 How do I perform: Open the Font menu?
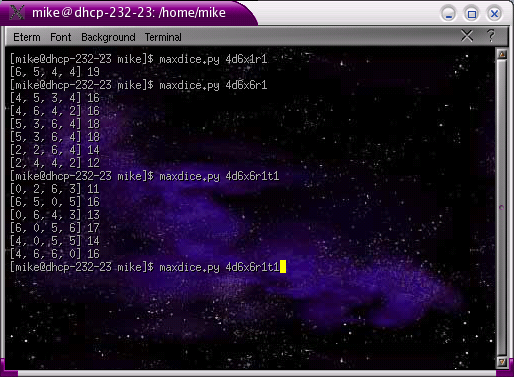click(61, 37)
